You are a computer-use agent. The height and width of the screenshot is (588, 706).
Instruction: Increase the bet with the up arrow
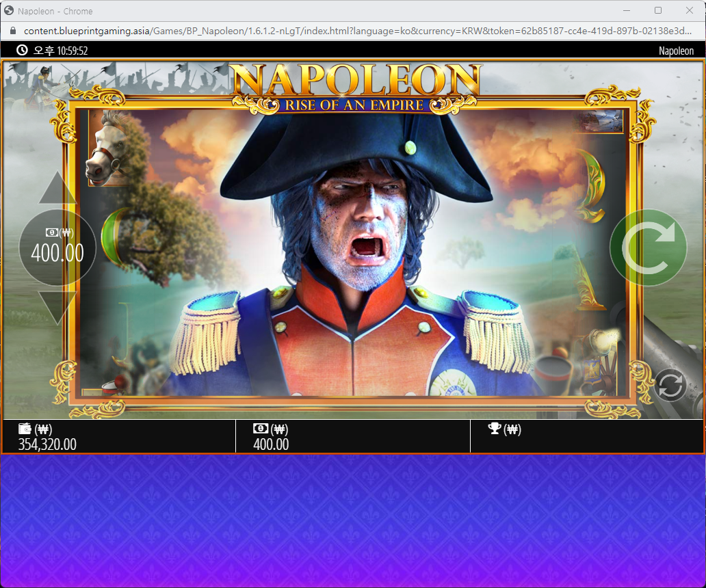57,188
